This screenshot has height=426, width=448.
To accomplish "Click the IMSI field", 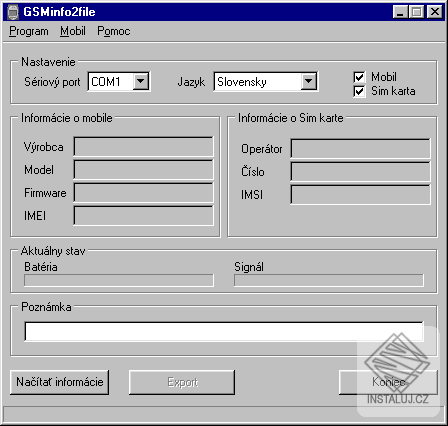I will pos(360,194).
